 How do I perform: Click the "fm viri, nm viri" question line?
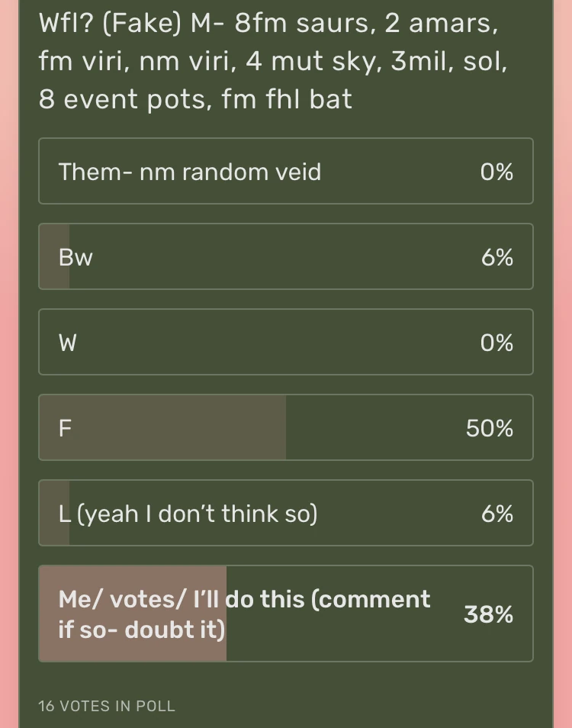click(137, 62)
